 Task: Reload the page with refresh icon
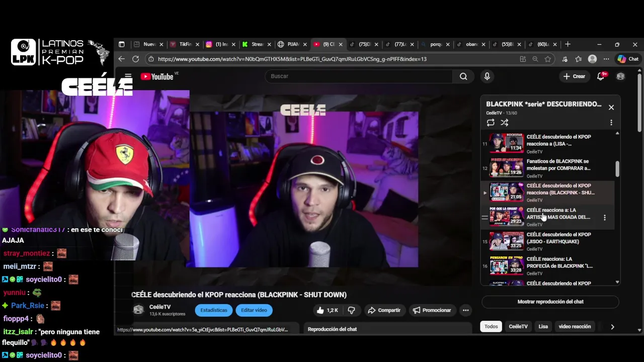(135, 59)
